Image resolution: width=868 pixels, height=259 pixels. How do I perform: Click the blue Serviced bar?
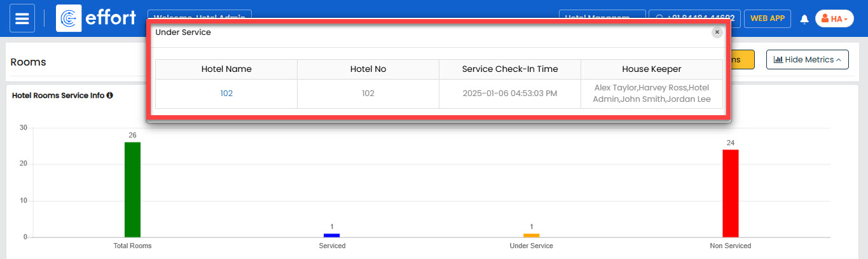pyautogui.click(x=332, y=235)
